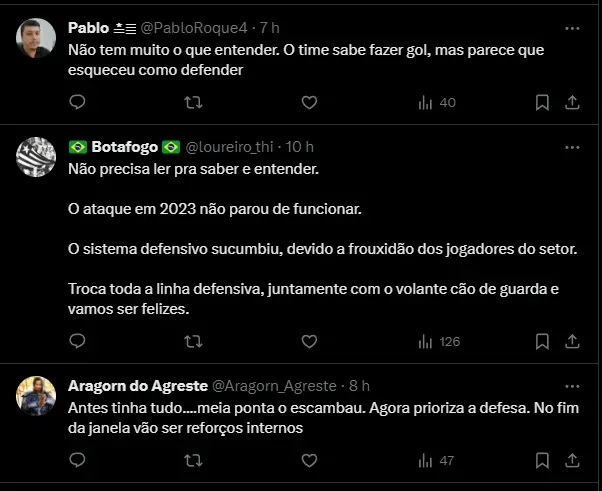Retweet the Botafogo post
The height and width of the screenshot is (491, 602).
tap(193, 341)
